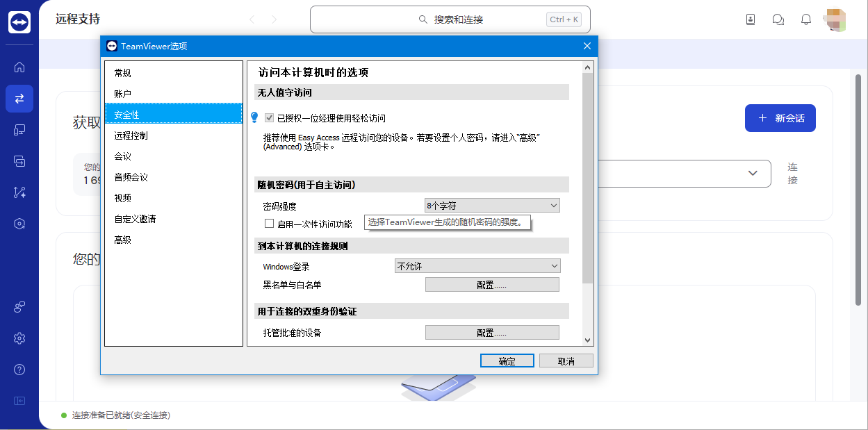Click the 黑名单与白名单 label

coord(292,285)
